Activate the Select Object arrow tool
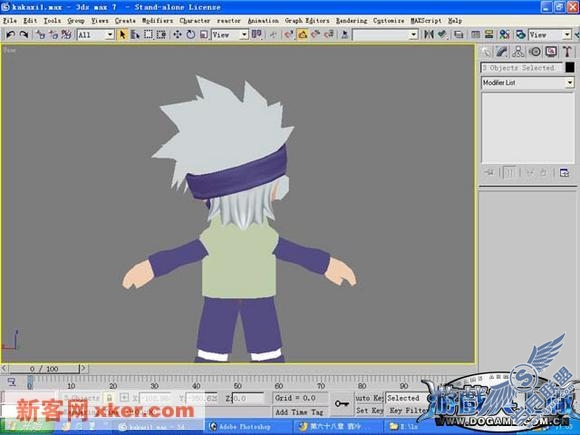This screenshot has width=580, height=435. (122, 35)
